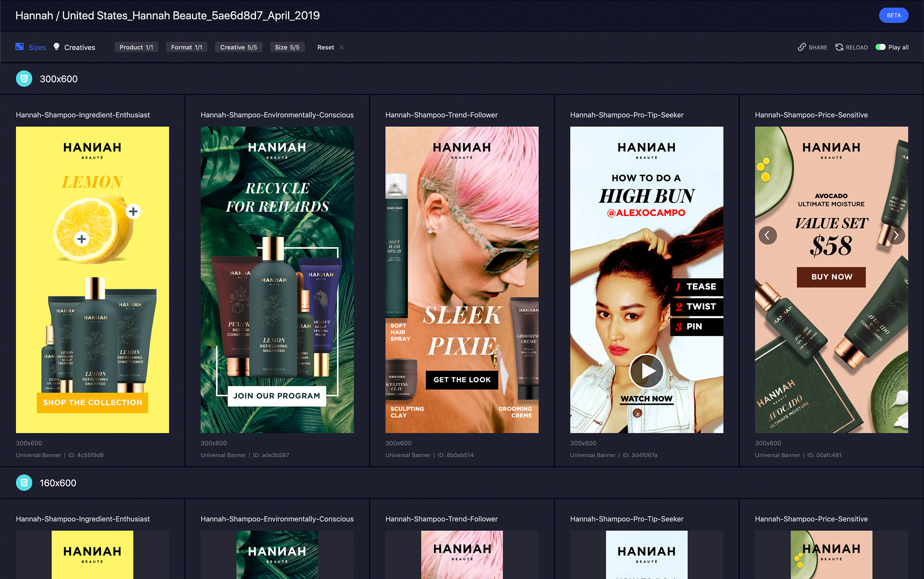Open the Trend-Follower creative thumbnail

coord(462,283)
